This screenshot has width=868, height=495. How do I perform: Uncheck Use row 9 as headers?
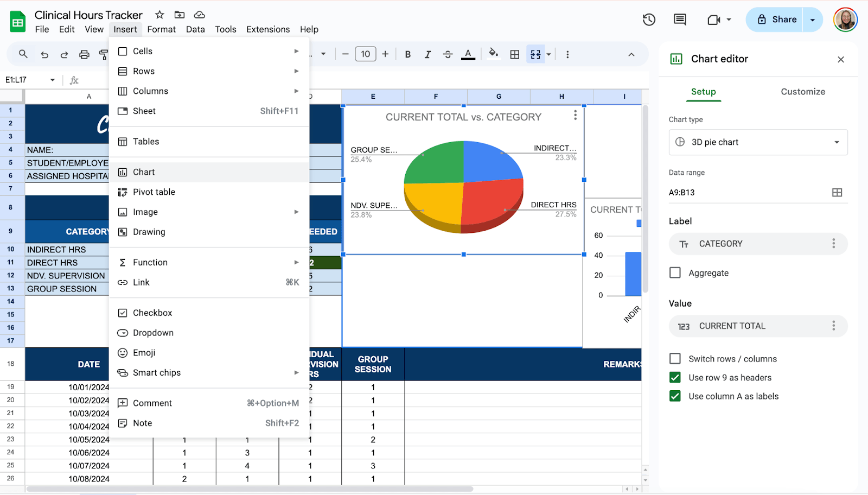[x=675, y=378]
